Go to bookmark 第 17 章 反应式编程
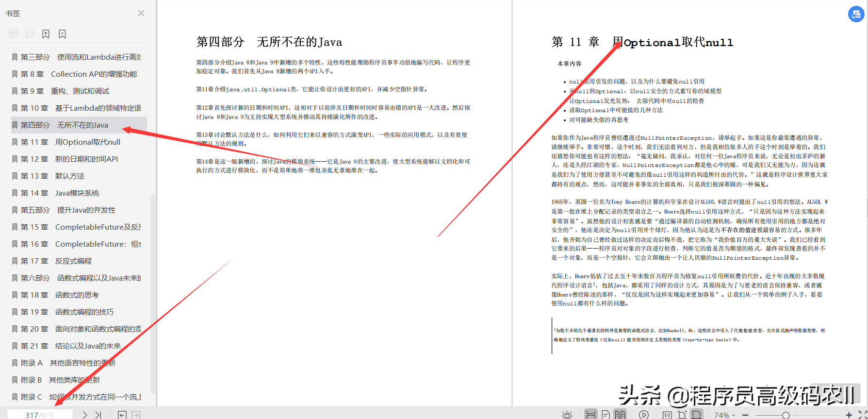 [x=79, y=261]
